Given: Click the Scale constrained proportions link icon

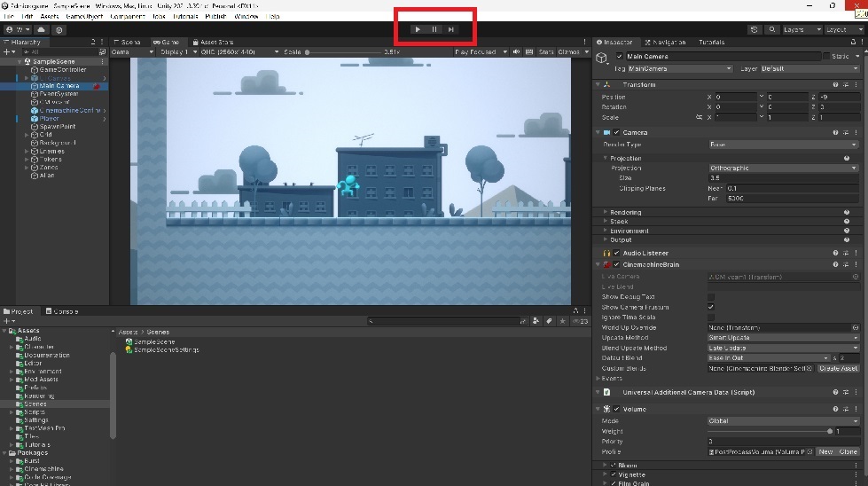Looking at the screenshot, I should [699, 117].
